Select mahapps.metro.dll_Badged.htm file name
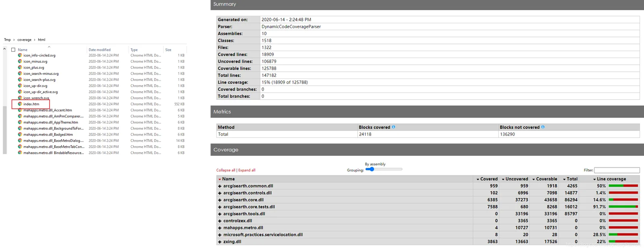The height and width of the screenshot is (250, 644). (x=48, y=134)
